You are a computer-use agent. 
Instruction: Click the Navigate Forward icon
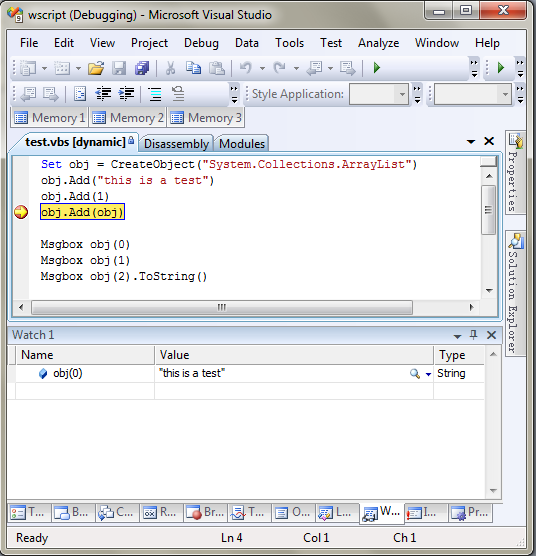[347, 68]
